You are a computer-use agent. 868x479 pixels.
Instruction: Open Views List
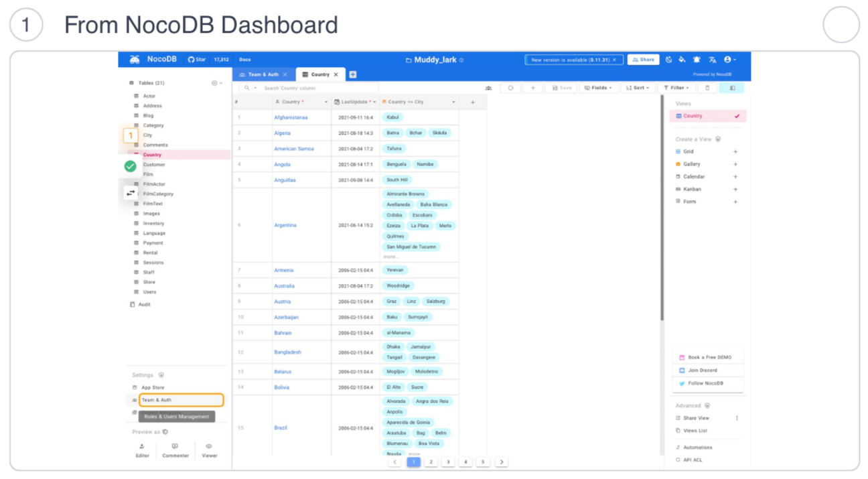coord(691,431)
